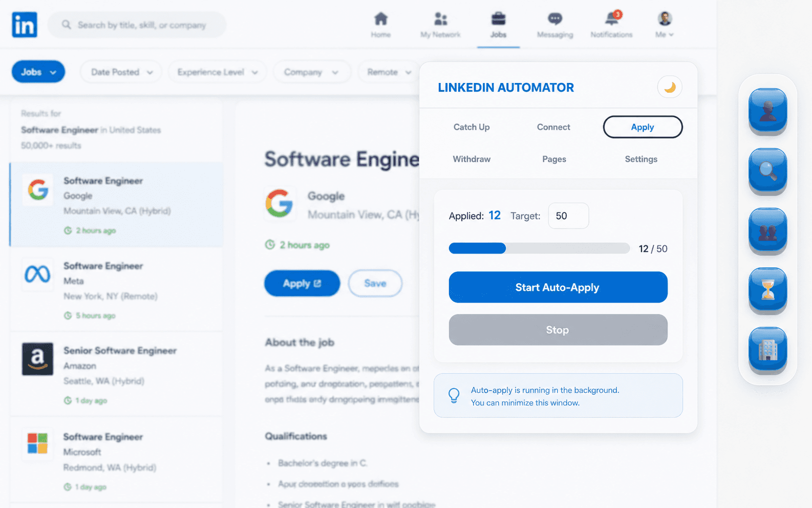Screen dimensions: 812x508
Task: Click the profile person sidebar button
Action: (767, 111)
